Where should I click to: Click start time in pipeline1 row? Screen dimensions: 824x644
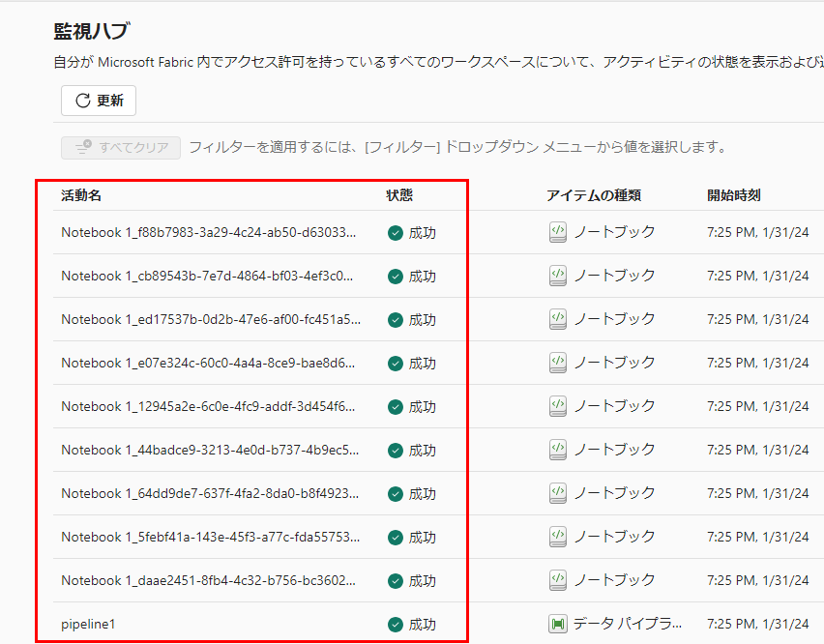(x=758, y=624)
